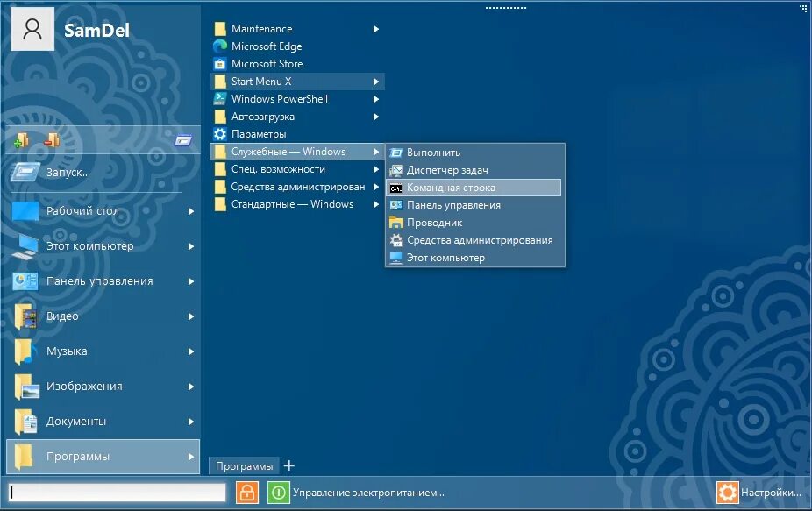Click the Microsoft Edge text label
The width and height of the screenshot is (812, 511).
tap(267, 46)
